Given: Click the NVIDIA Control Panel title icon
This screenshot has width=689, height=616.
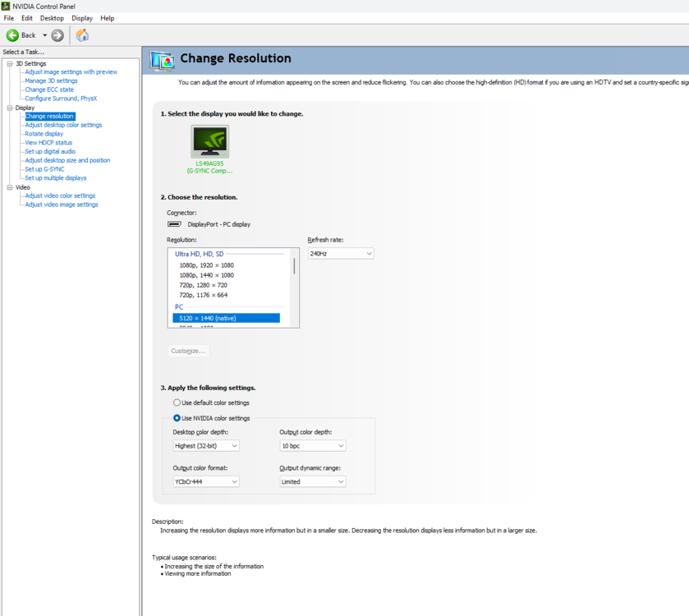Looking at the screenshot, I should pyautogui.click(x=5, y=6).
